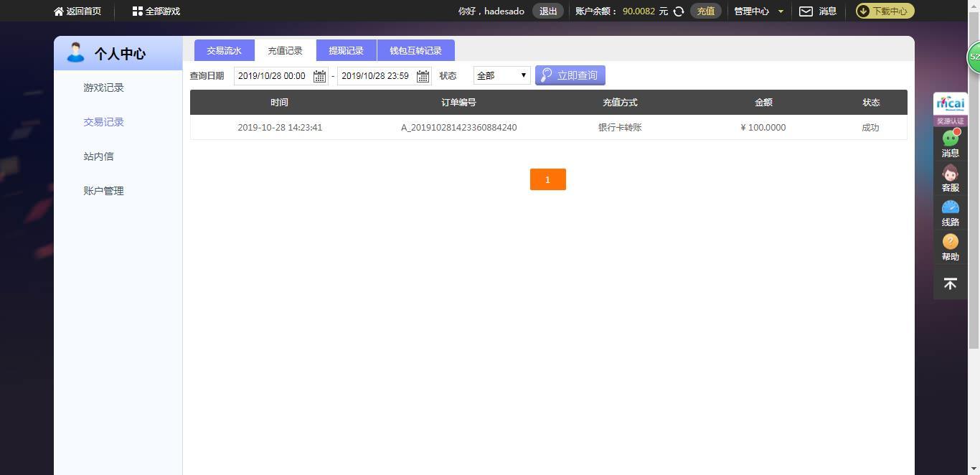
Task: Open the sidebar 消息 chat bubble icon
Action: [x=951, y=138]
